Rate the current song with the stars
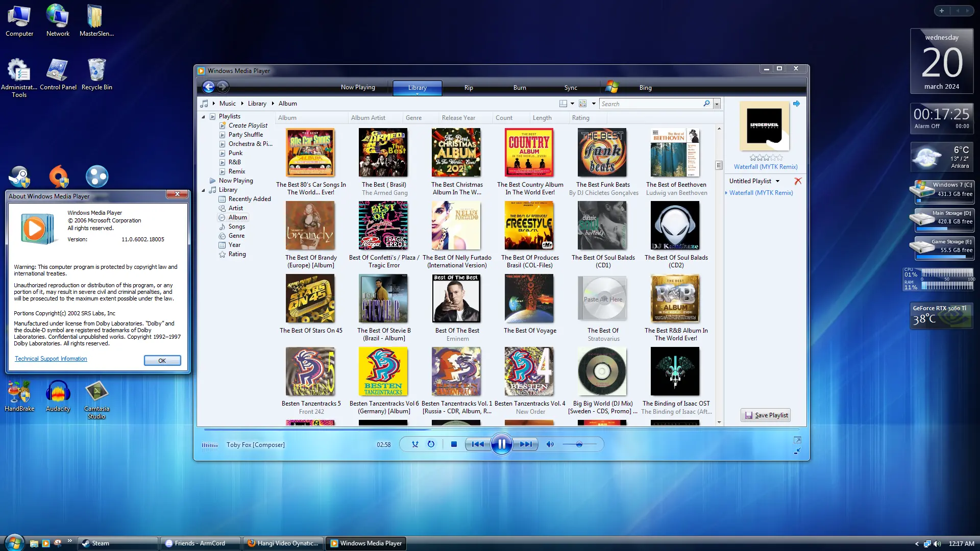The height and width of the screenshot is (551, 980). point(766,158)
